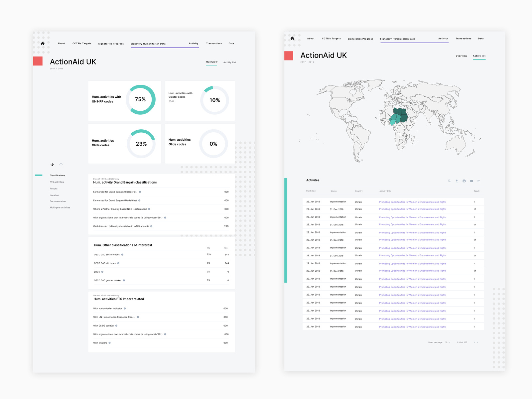Click info icon beside With humanitarian indicator
This screenshot has width=532, height=399.
[125, 308]
